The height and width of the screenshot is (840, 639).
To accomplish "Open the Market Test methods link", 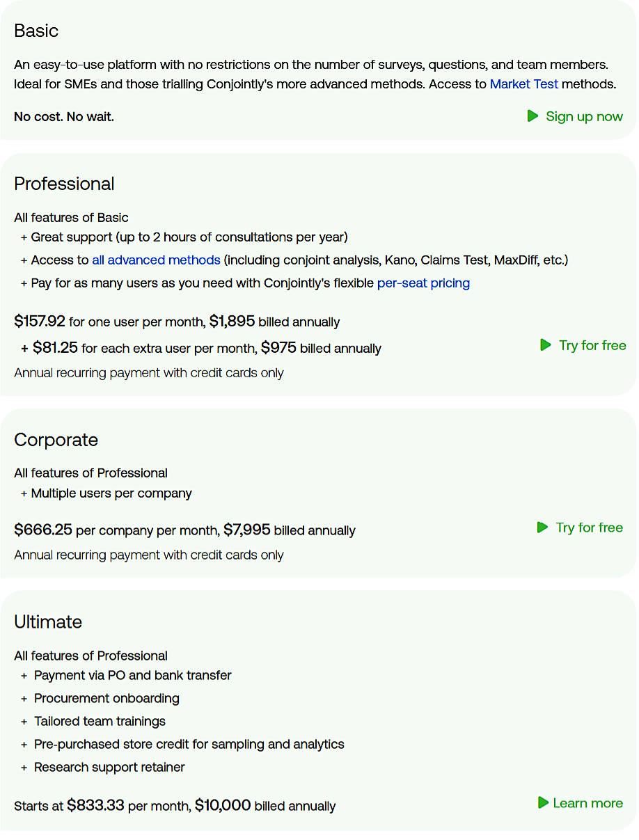I will click(x=523, y=84).
